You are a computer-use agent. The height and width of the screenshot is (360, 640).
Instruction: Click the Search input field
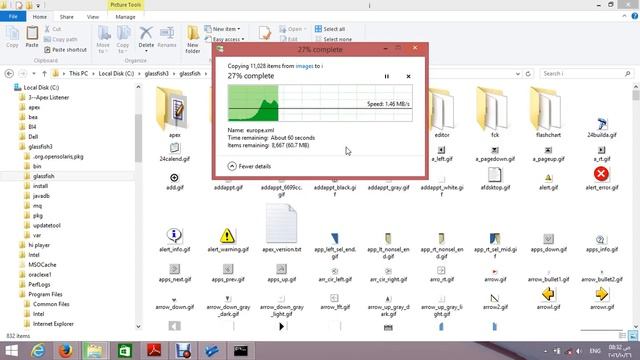point(587,73)
